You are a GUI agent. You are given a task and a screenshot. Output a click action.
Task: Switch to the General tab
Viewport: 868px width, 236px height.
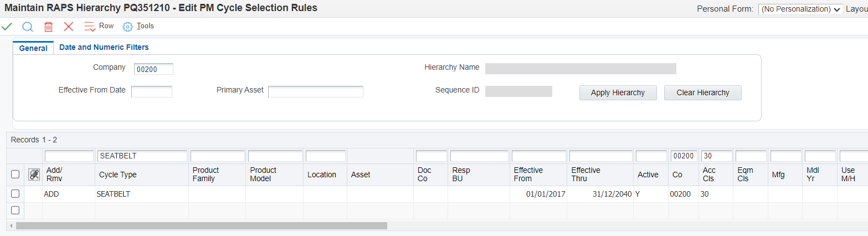pyautogui.click(x=33, y=48)
